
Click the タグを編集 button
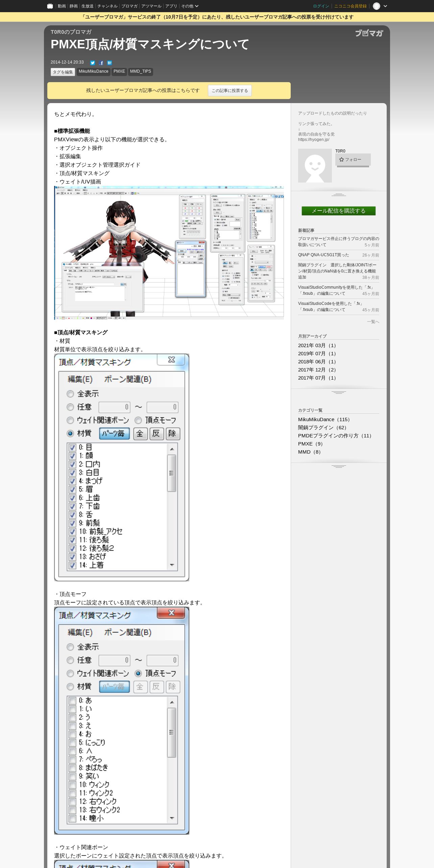pyautogui.click(x=63, y=72)
